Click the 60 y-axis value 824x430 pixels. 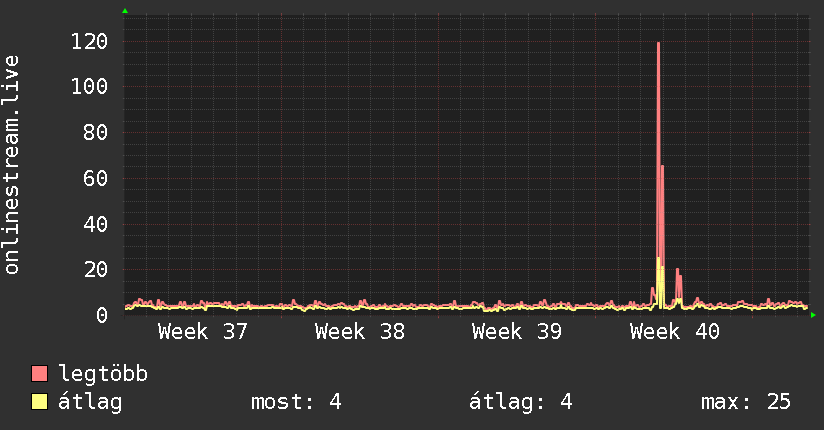click(x=96, y=179)
